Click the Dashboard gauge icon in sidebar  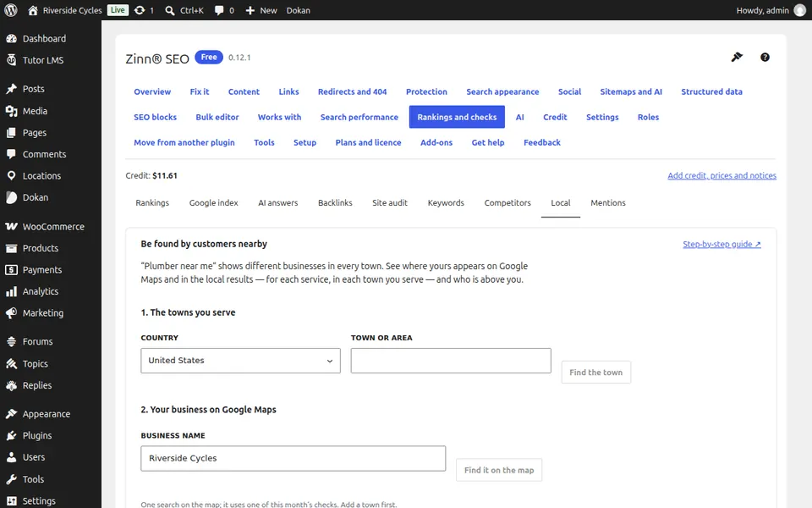pos(11,38)
